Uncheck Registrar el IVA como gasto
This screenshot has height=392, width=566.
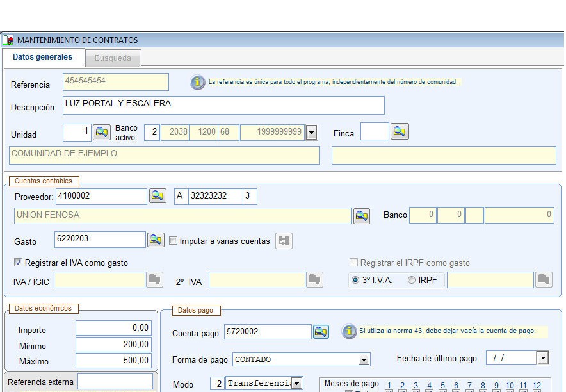[18, 263]
